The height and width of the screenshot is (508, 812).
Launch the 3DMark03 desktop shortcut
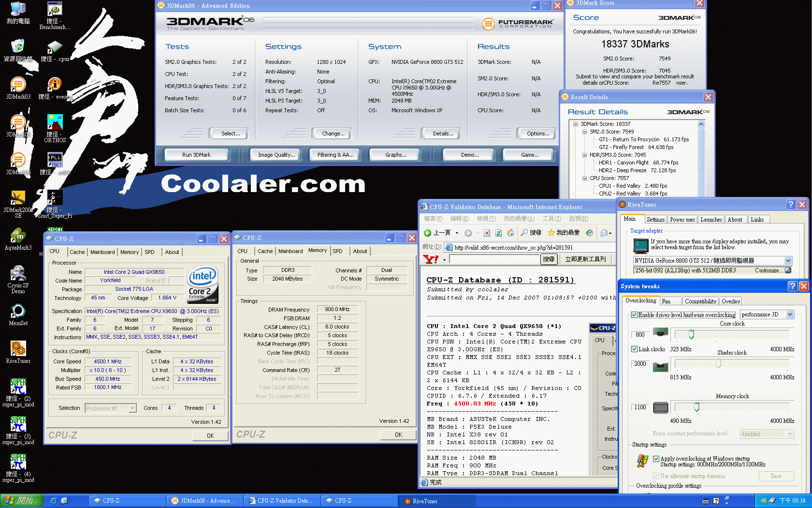(18, 85)
